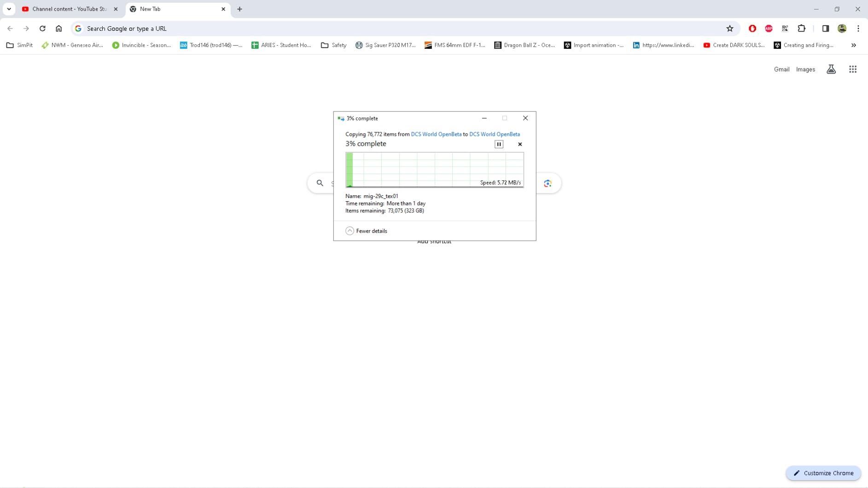The width and height of the screenshot is (868, 488).
Task: Open the LinkedIn bookmark
Action: point(664,45)
